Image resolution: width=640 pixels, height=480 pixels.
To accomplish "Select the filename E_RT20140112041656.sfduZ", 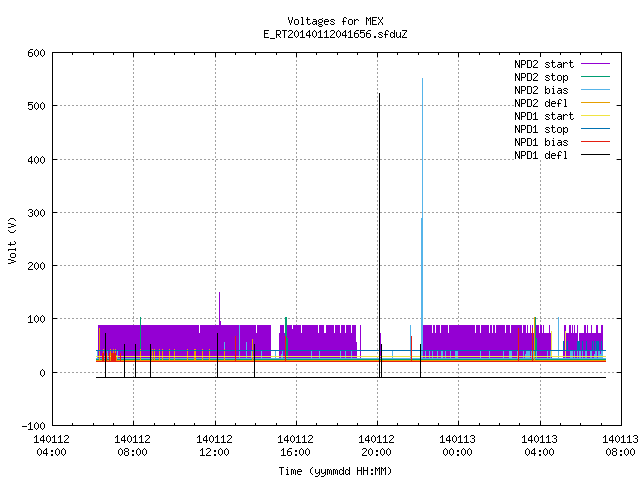I will tap(335, 34).
